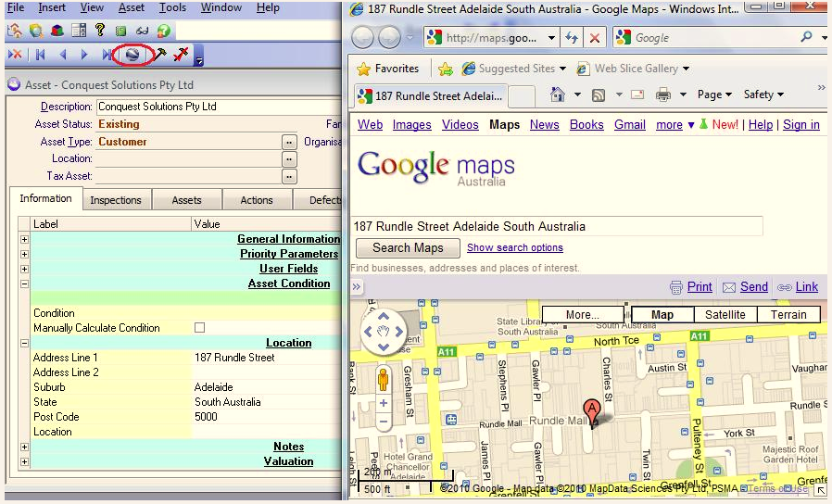
Task: Click the Description text field
Action: tap(219, 107)
